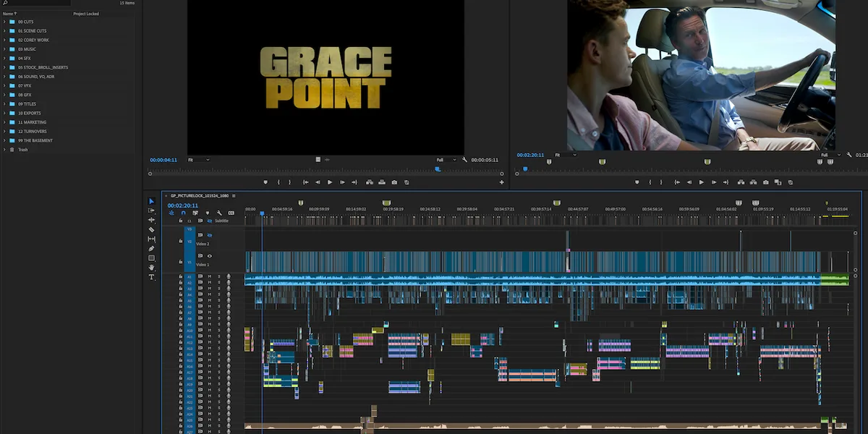The image size is (868, 434).
Task: Toggle lock on Video 1 track
Action: coord(181,261)
